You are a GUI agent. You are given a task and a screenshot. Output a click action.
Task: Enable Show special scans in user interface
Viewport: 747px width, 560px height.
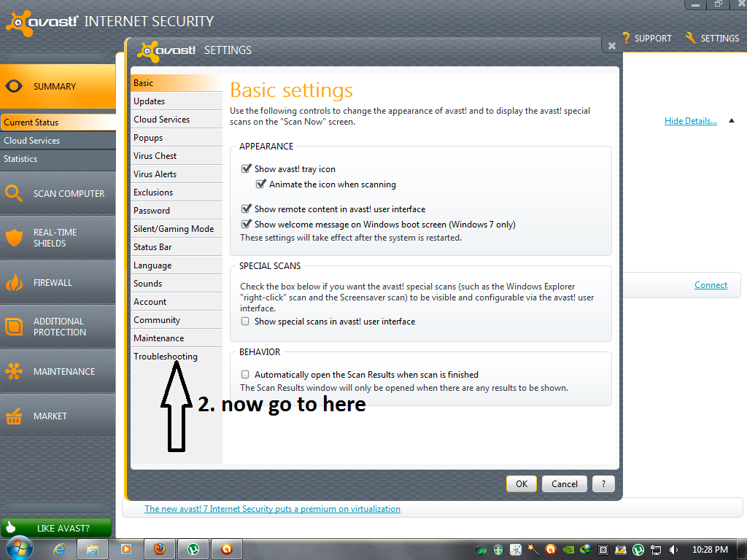tap(245, 322)
